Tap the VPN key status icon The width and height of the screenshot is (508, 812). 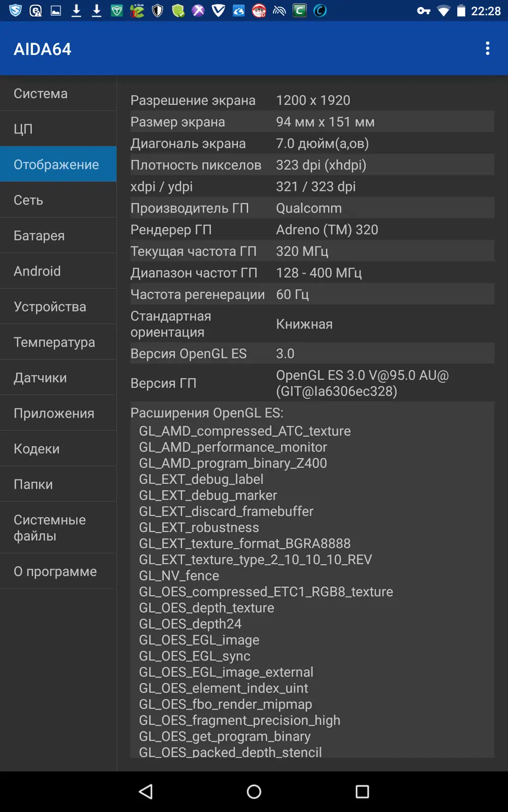click(424, 11)
